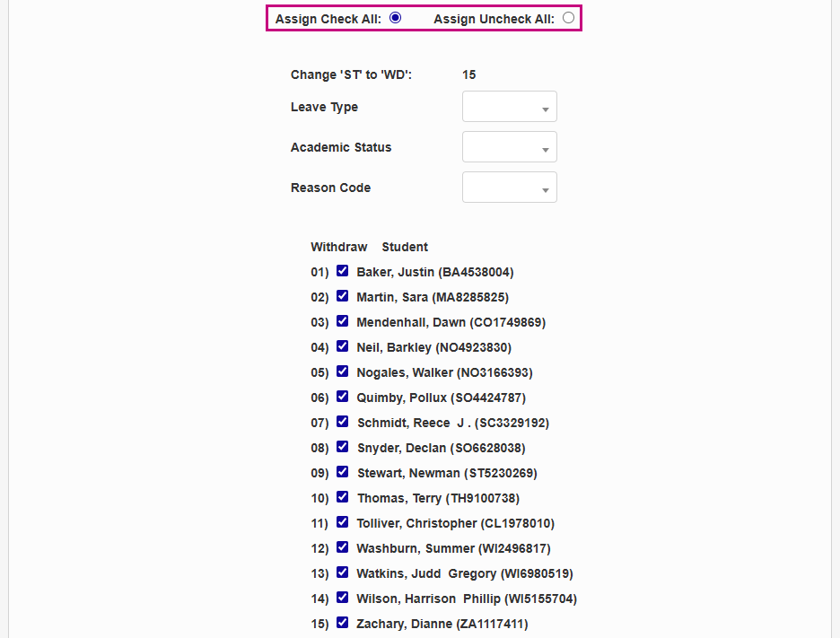840x638 pixels.
Task: Deselect withdraw checkbox for Nogales, Walker
Action: (342, 371)
